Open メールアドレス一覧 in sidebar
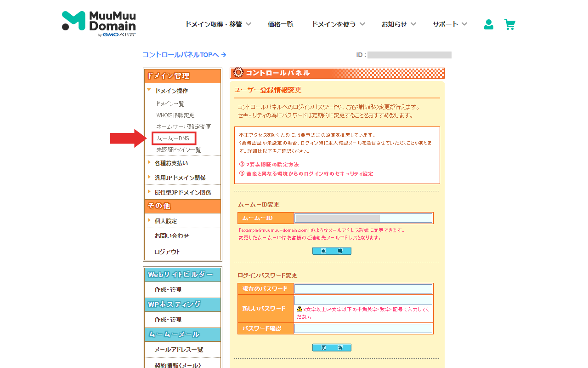The width and height of the screenshot is (588, 368). [x=179, y=350]
